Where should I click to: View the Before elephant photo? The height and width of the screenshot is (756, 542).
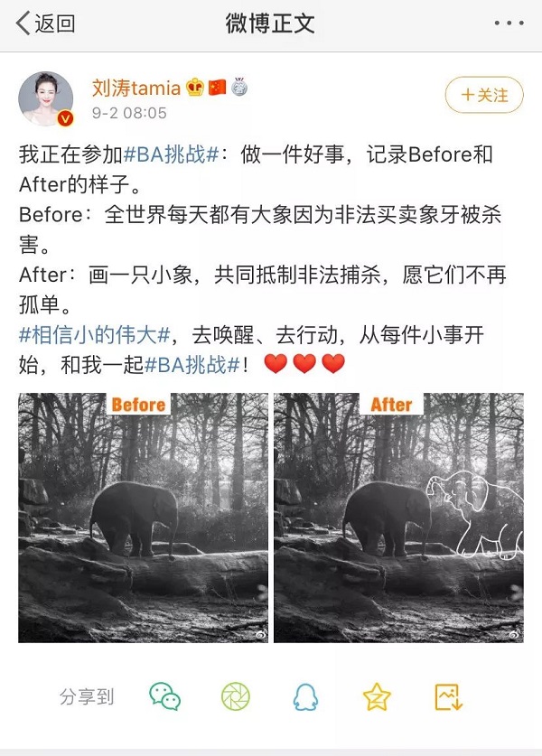click(x=144, y=518)
